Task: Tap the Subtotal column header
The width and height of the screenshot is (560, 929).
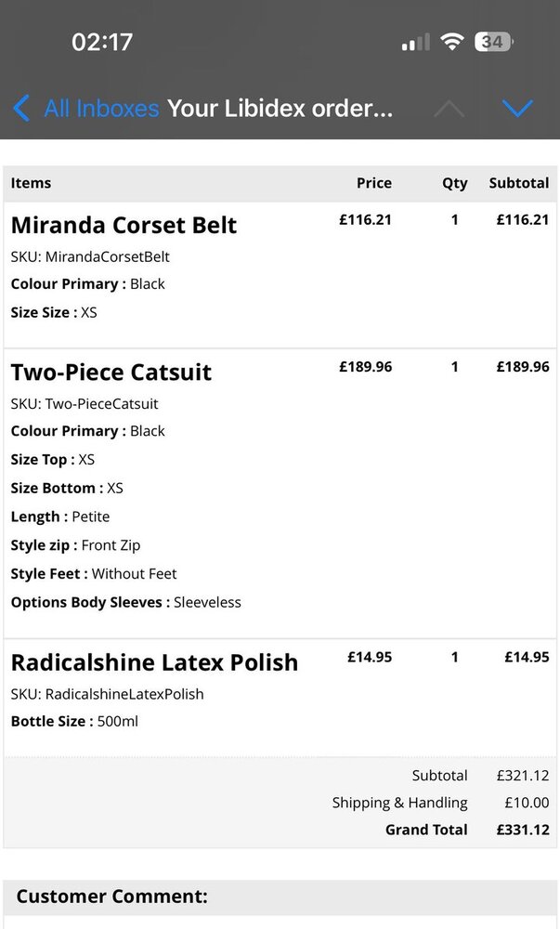Action: 519,183
